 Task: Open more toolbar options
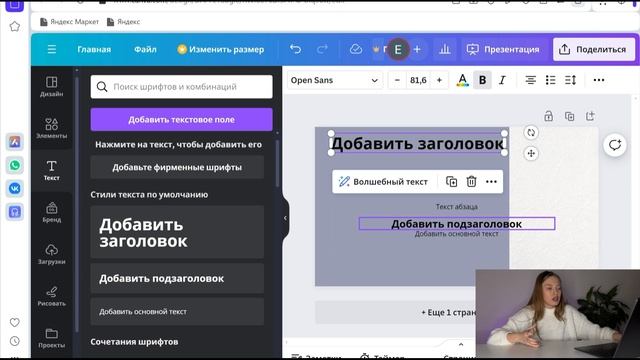599,80
